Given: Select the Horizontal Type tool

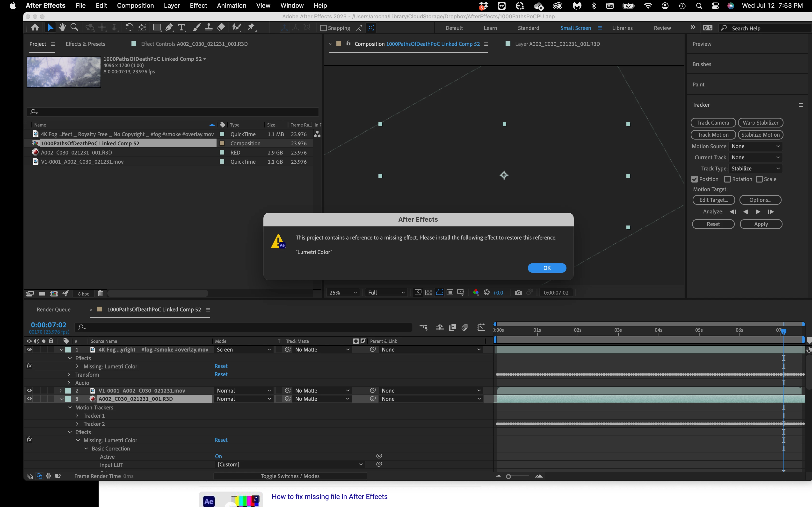Looking at the screenshot, I should pyautogui.click(x=181, y=28).
